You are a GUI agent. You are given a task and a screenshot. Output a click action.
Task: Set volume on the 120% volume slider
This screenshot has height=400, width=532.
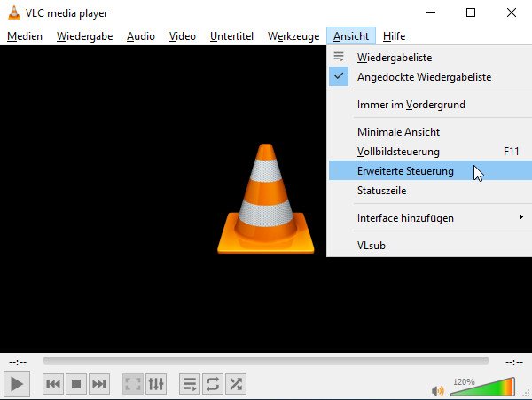pos(482,387)
